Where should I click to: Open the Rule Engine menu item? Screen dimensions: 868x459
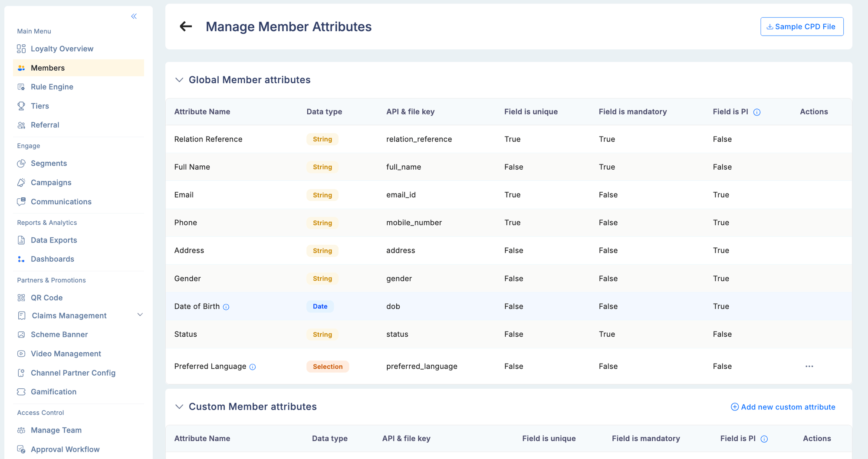(52, 87)
